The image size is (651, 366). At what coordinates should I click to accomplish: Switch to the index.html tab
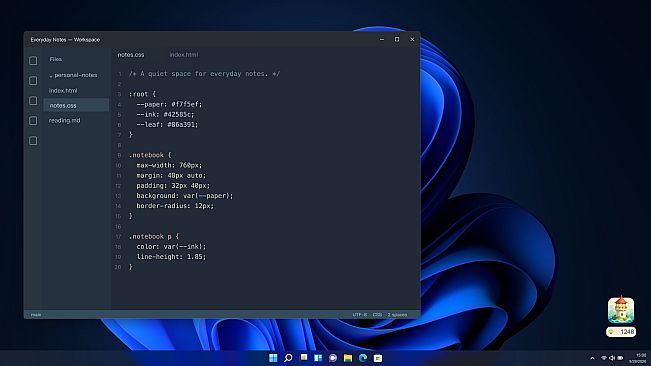tap(184, 55)
